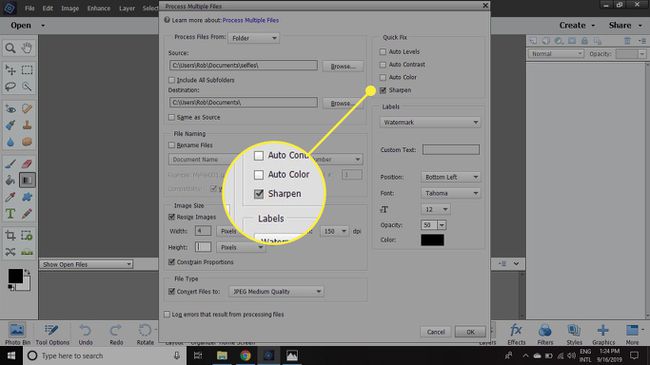Open the Edit menu
Screen dimensions: 650x365
(48, 8)
